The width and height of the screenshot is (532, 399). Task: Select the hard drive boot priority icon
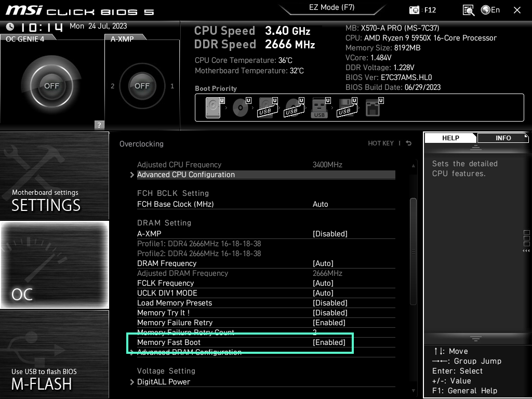[x=213, y=107]
